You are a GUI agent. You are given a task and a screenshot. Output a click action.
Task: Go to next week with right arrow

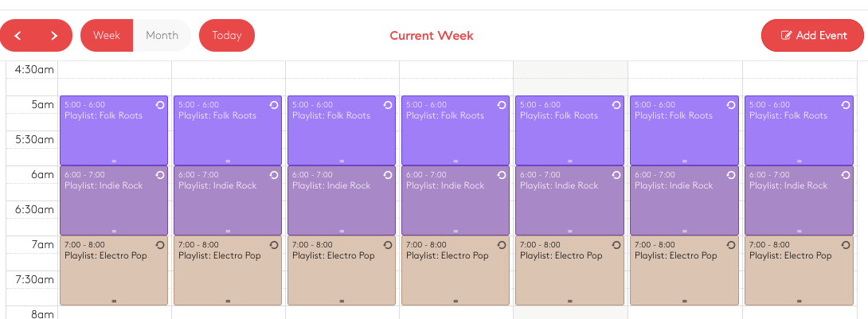54,35
